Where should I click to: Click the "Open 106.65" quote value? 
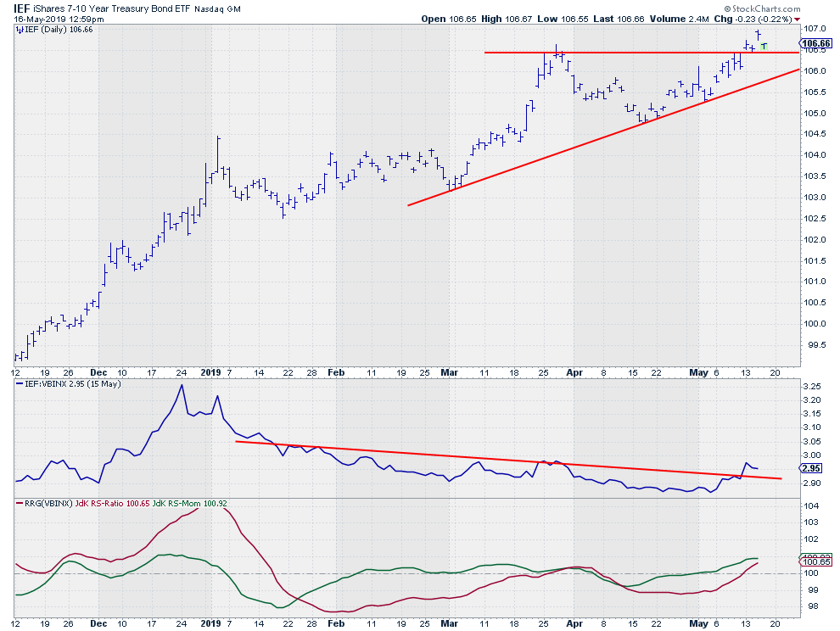click(x=448, y=19)
